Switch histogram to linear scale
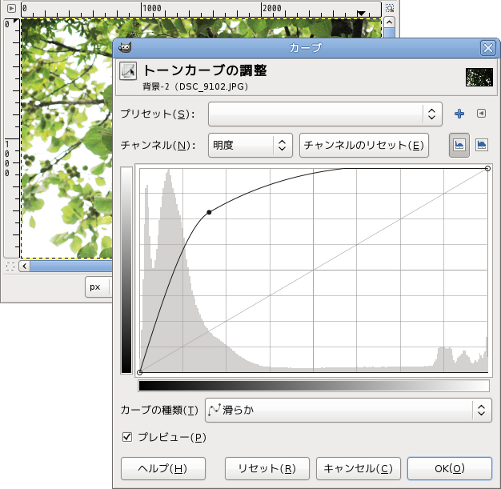The image size is (501, 489). click(459, 145)
